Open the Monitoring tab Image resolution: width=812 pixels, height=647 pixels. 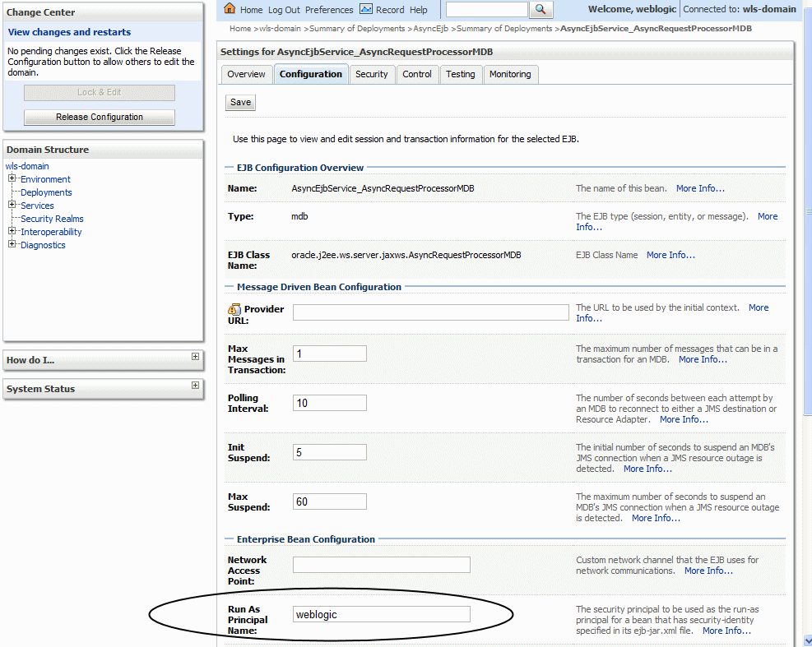(x=510, y=74)
